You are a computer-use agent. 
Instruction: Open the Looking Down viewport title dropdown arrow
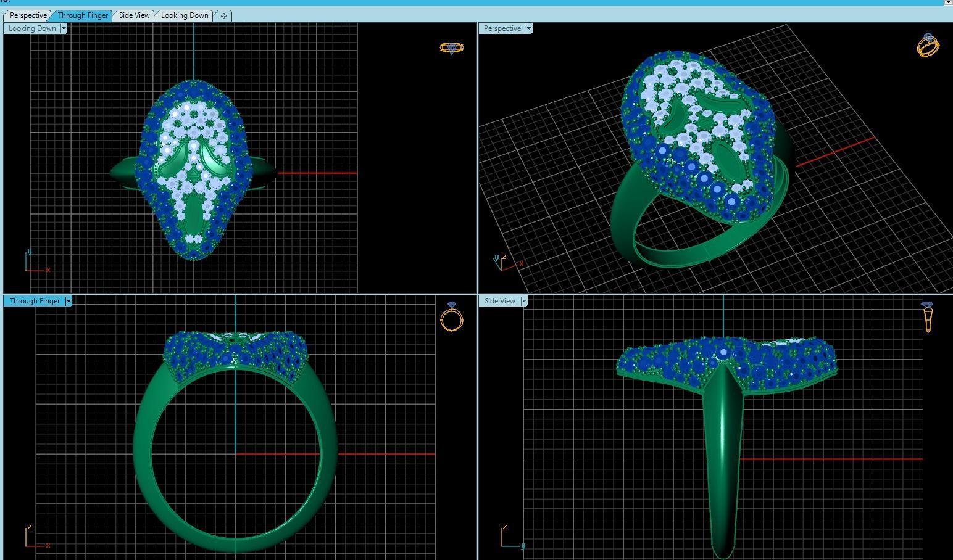[x=64, y=28]
